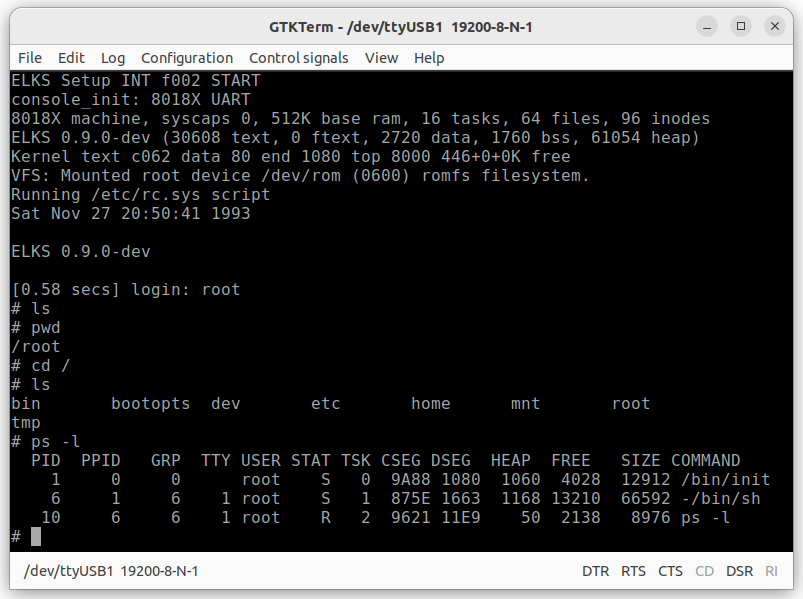Click the GTKTerm title bar text
This screenshot has height=599, width=803.
400,26
